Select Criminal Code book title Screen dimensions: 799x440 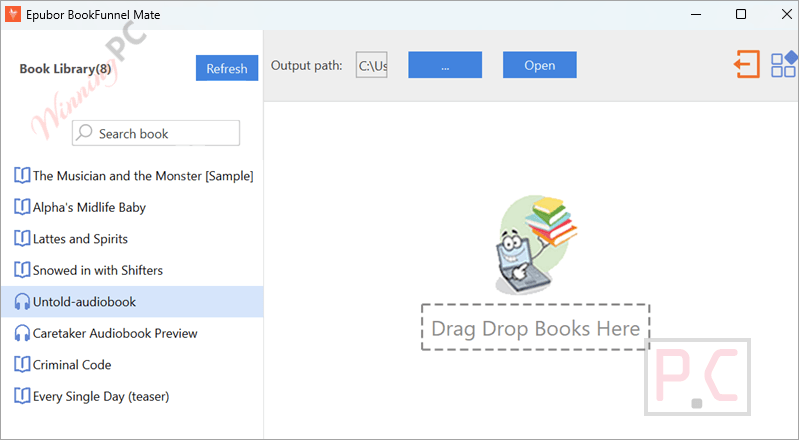point(72,365)
